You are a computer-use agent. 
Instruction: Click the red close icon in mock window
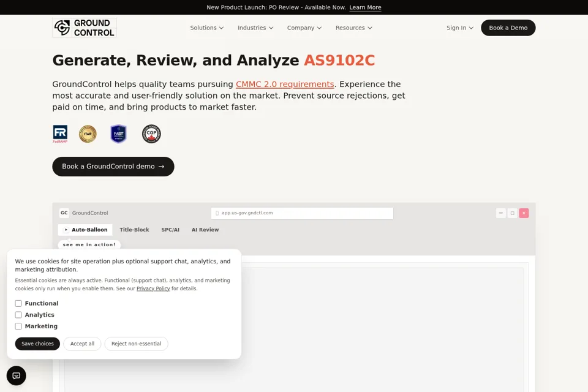[x=524, y=213]
